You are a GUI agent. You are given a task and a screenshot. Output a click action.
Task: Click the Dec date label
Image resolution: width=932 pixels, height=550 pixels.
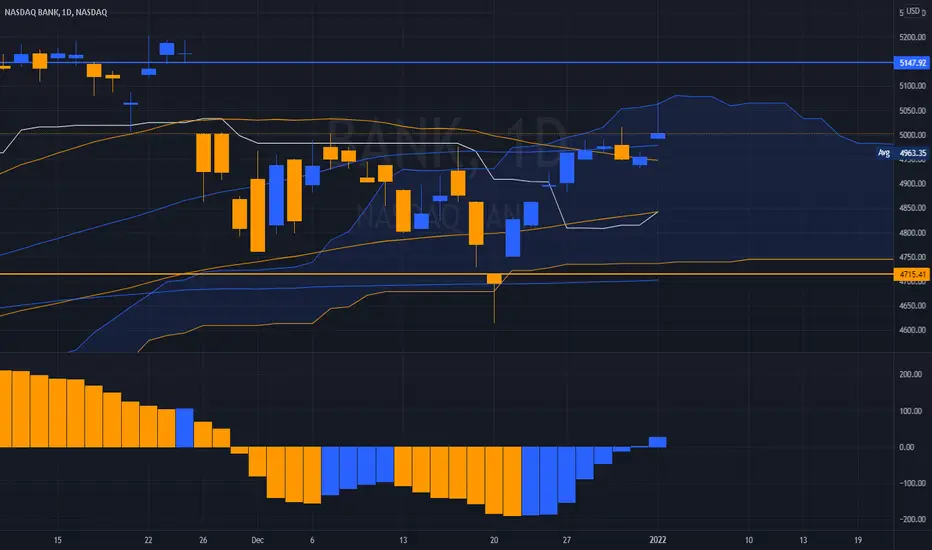[257, 540]
